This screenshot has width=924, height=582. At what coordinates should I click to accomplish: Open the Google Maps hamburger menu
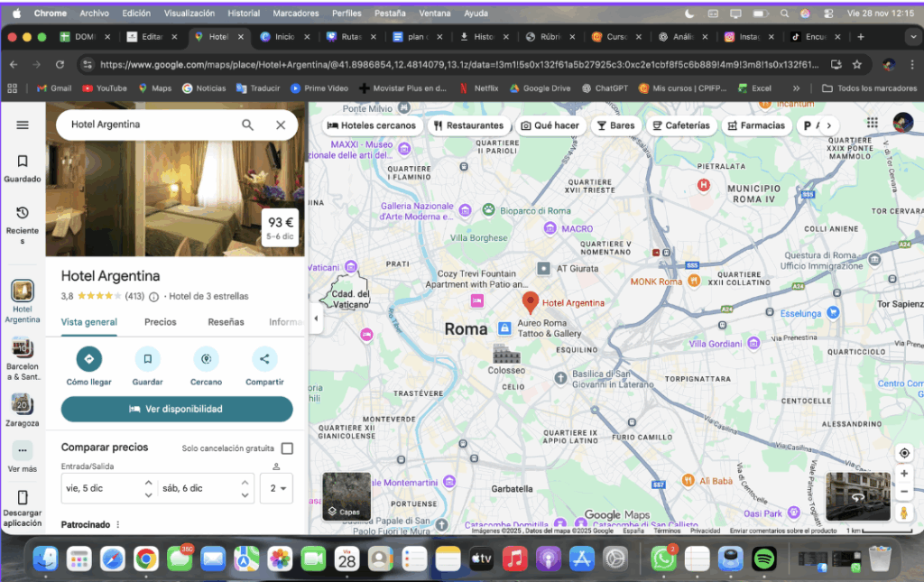click(23, 125)
